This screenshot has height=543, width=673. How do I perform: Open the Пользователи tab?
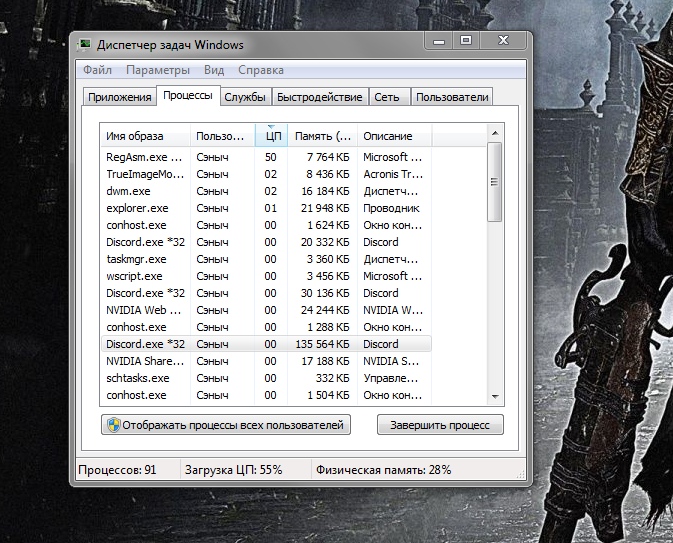pyautogui.click(x=452, y=97)
